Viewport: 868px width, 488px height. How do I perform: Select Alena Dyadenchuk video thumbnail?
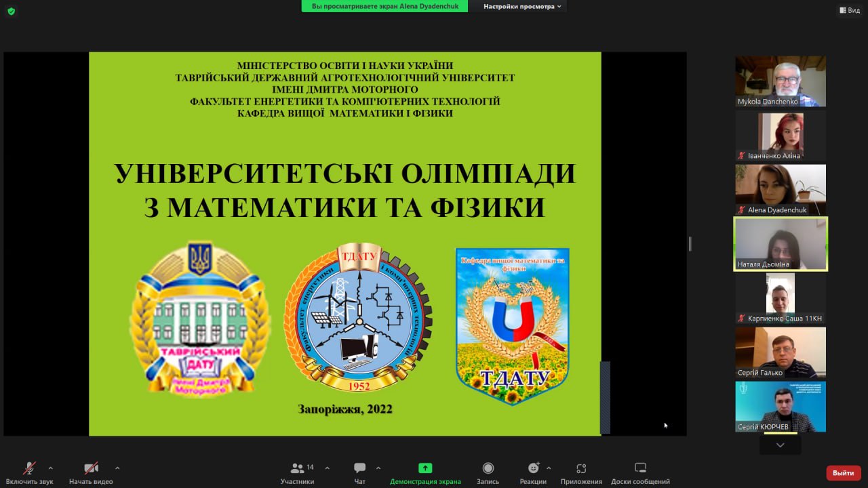781,190
